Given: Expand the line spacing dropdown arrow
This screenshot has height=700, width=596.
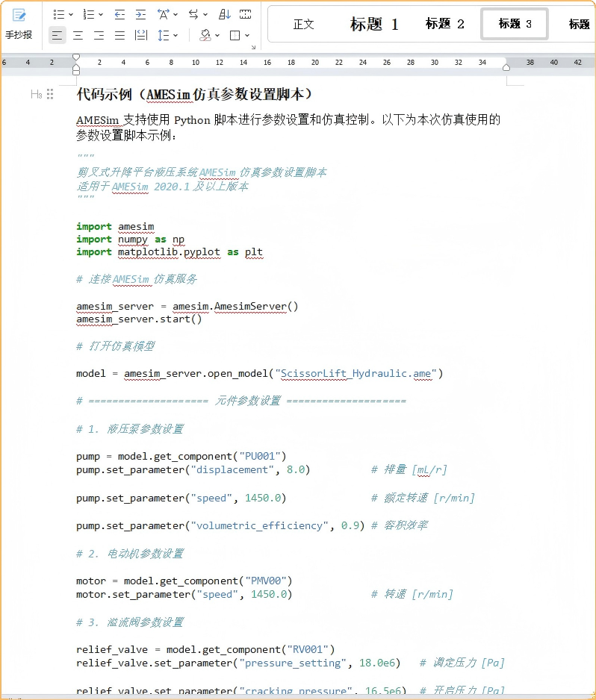Looking at the screenshot, I should [x=176, y=35].
